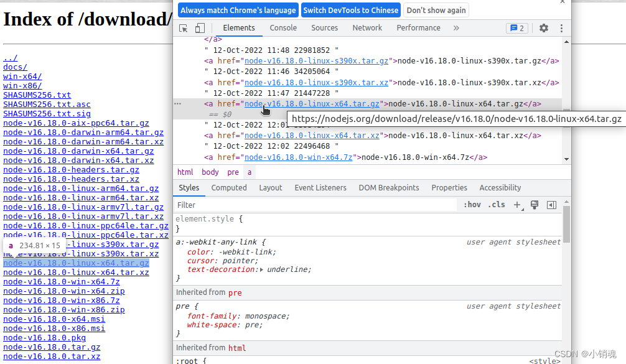This screenshot has width=626, height=364.
Task: Click Switch DevTools to Chinese button
Action: (x=351, y=11)
